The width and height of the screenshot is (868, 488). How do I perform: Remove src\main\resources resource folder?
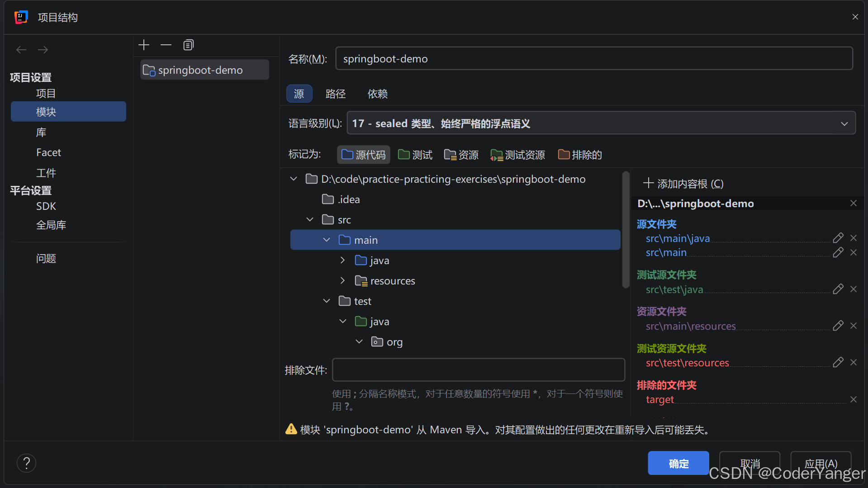tap(854, 326)
